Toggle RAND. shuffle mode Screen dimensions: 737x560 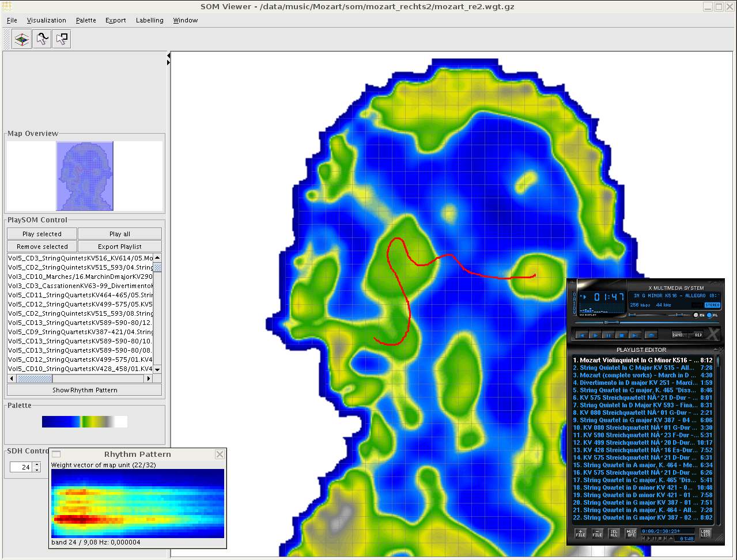point(678,335)
